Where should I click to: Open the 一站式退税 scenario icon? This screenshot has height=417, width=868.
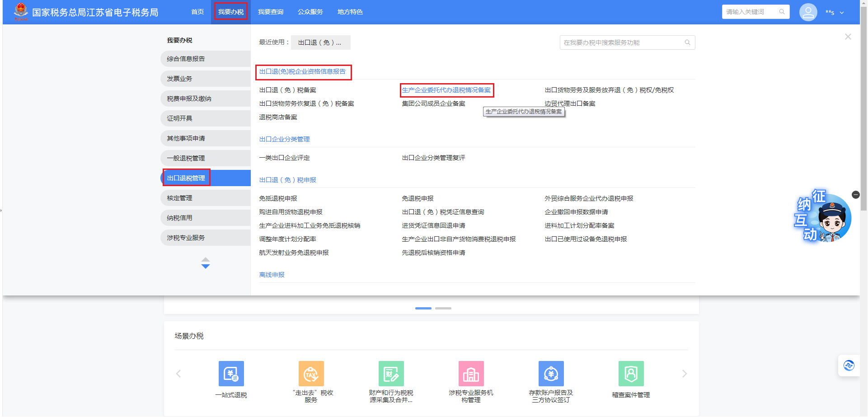tap(231, 374)
